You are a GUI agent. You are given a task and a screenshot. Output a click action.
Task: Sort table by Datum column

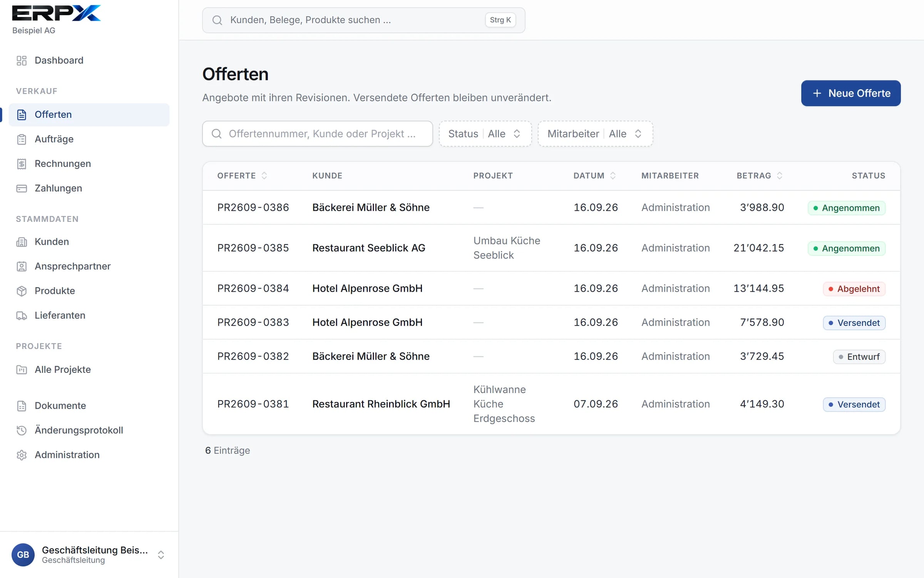[x=594, y=176]
